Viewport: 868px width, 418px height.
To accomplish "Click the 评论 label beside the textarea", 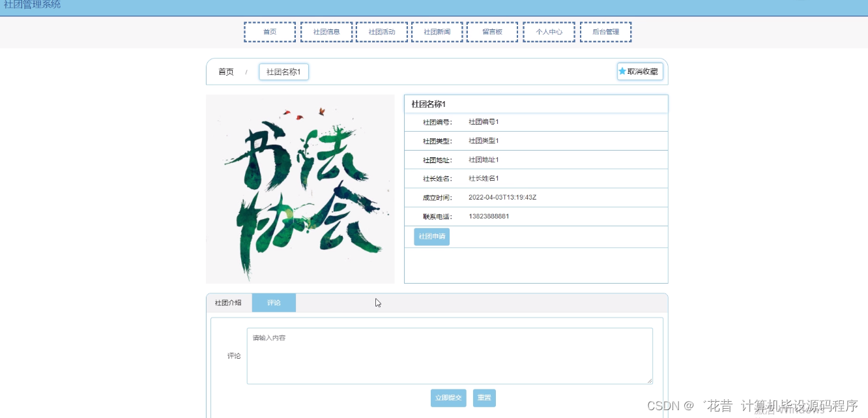I will (234, 356).
